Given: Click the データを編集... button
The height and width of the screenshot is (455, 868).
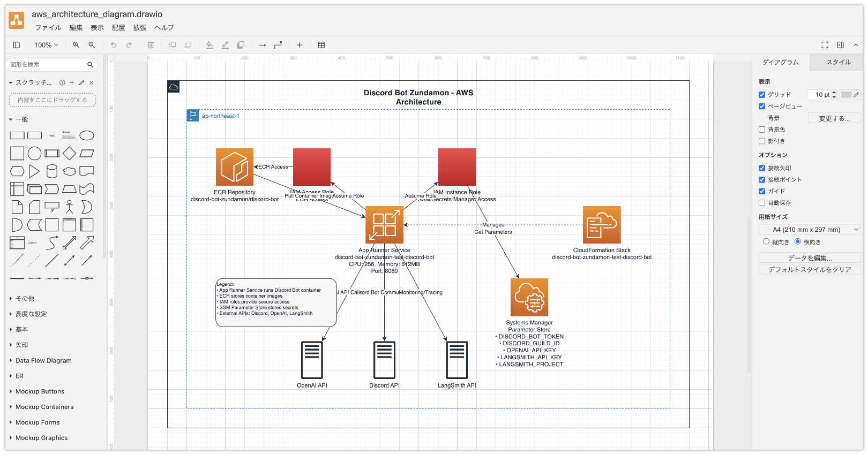Looking at the screenshot, I should pos(810,257).
